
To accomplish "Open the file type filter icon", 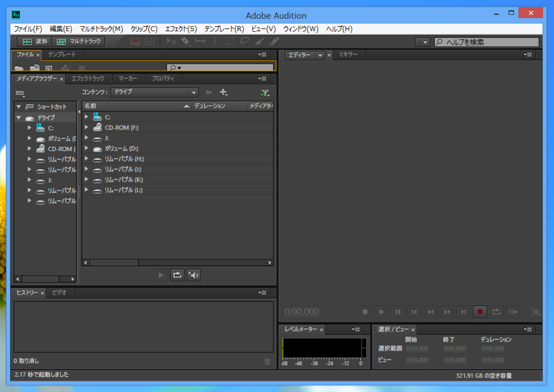I will 265,93.
